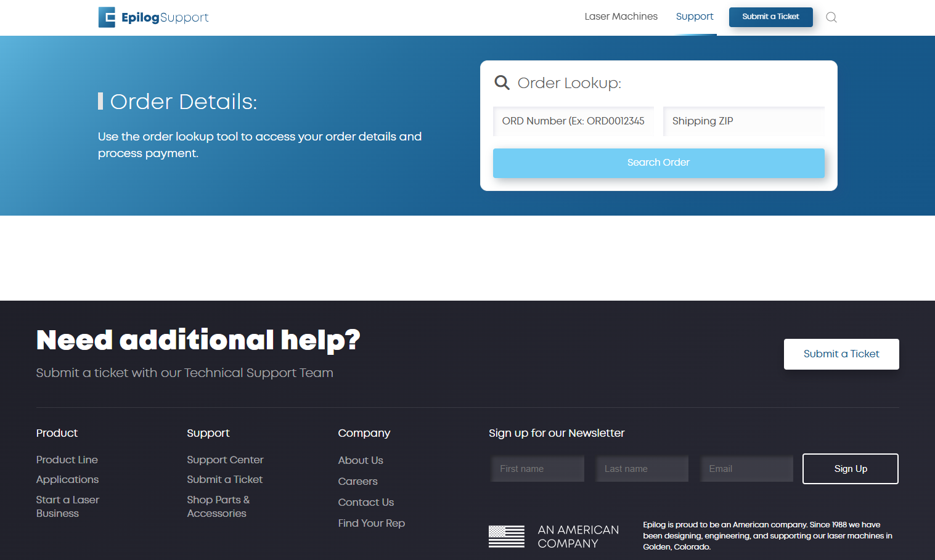Click the Shipping ZIP field
Image resolution: width=935 pixels, height=560 pixels.
point(743,121)
